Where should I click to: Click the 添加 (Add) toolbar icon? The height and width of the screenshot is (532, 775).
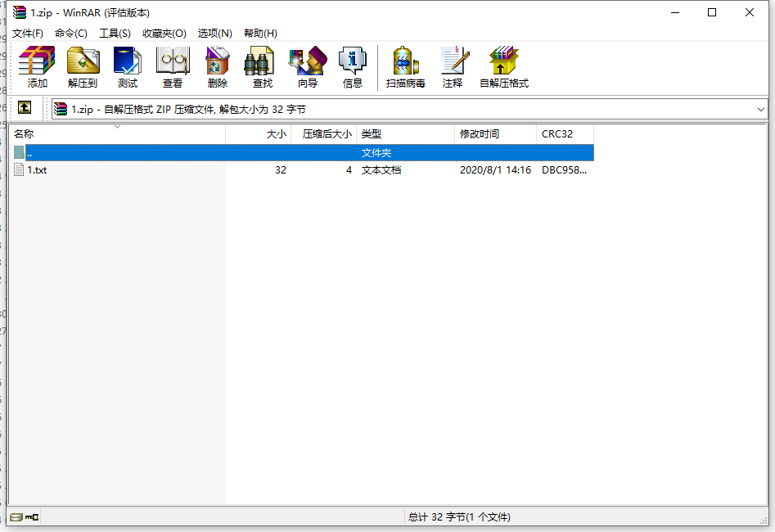click(x=37, y=67)
